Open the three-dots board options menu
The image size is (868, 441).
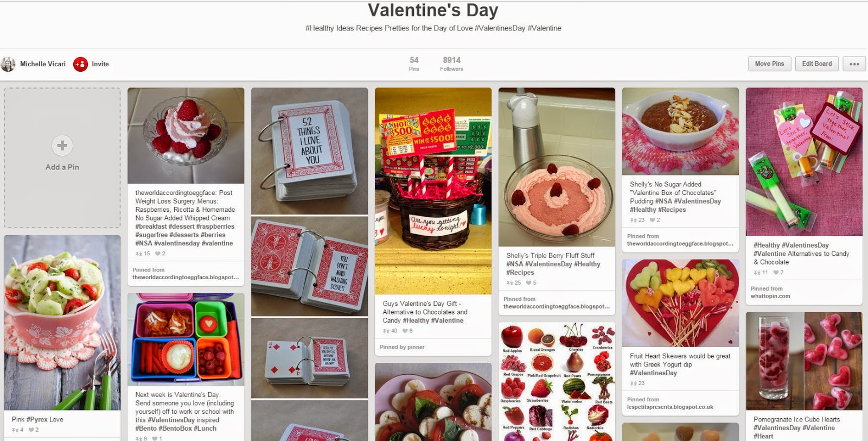(854, 64)
